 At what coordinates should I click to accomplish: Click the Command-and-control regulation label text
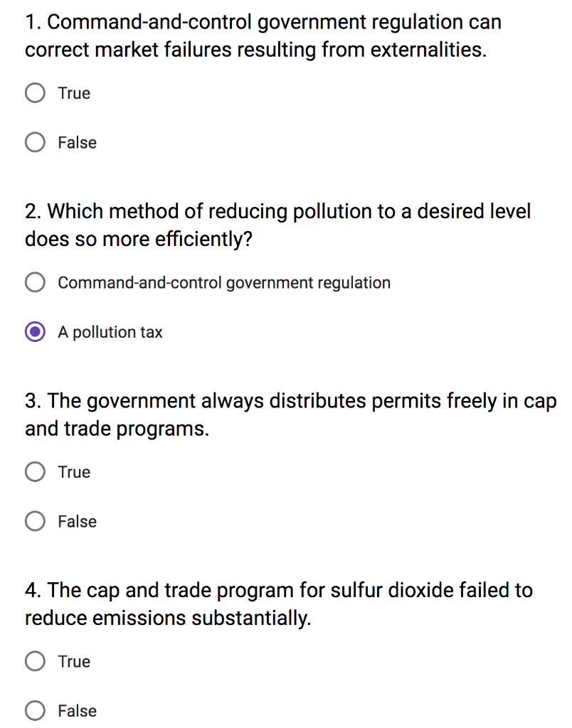(224, 282)
